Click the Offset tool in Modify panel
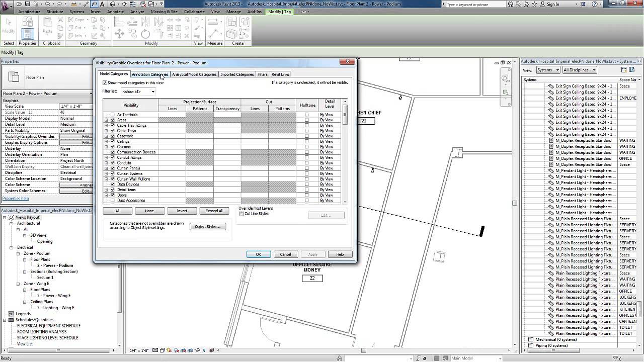 pos(132,22)
